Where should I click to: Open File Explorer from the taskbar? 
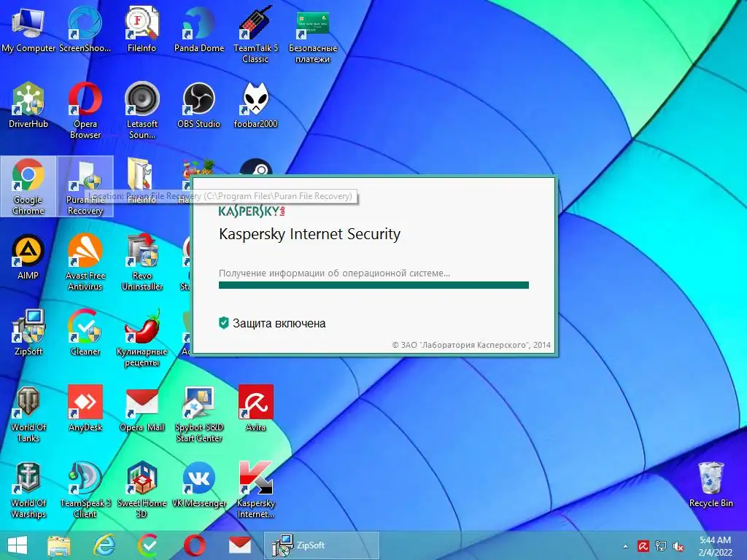(59, 545)
